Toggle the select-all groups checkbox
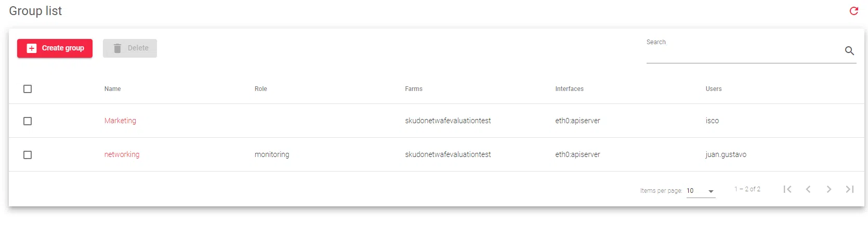 pos(28,89)
